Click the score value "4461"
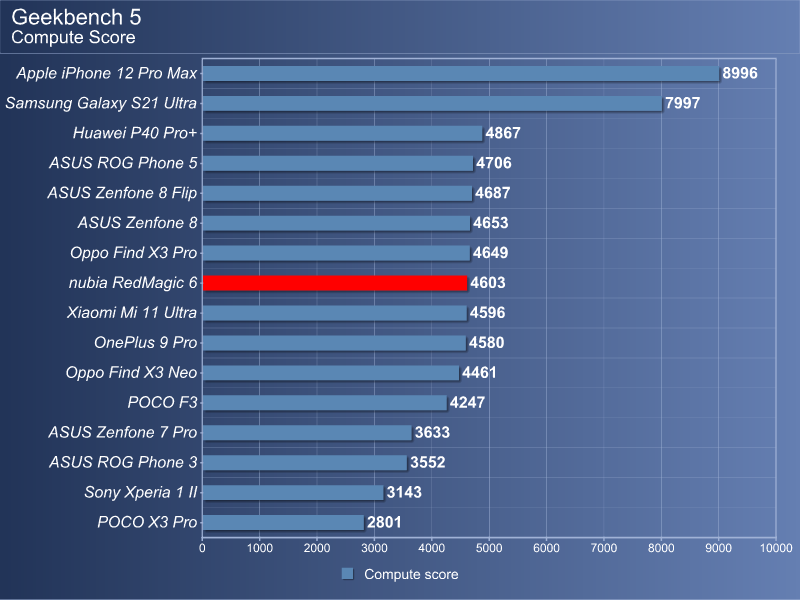The image size is (800, 600). click(479, 373)
